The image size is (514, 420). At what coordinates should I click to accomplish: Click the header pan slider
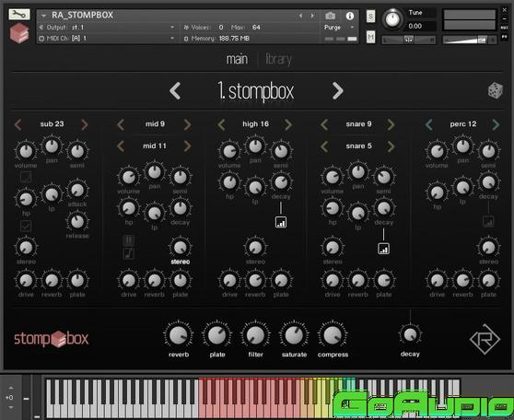click(x=409, y=40)
